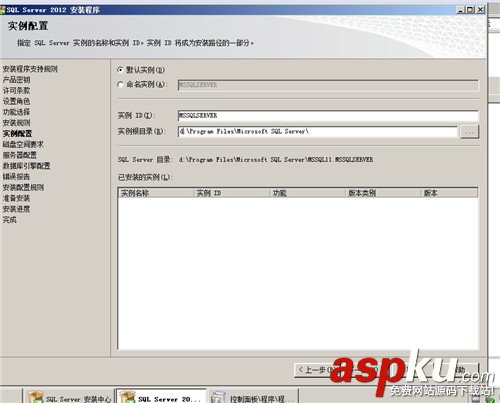Screen dimensions: 500x403
Task: Select the 命名实例 radio button
Action: 120,85
